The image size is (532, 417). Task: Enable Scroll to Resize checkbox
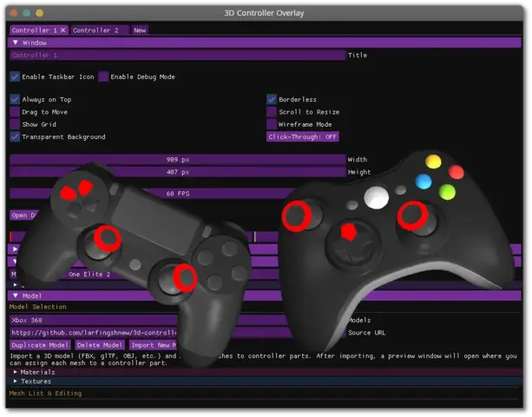[x=272, y=112]
